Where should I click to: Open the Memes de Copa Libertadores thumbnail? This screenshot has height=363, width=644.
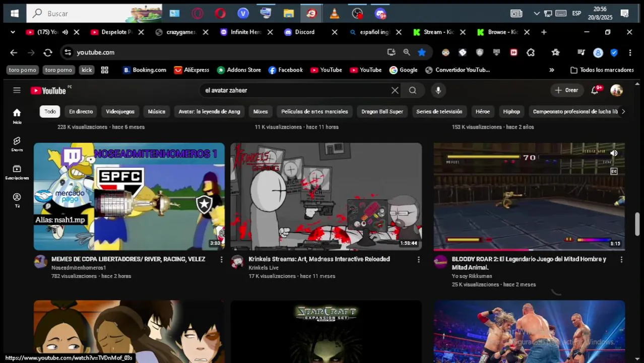coord(129,197)
